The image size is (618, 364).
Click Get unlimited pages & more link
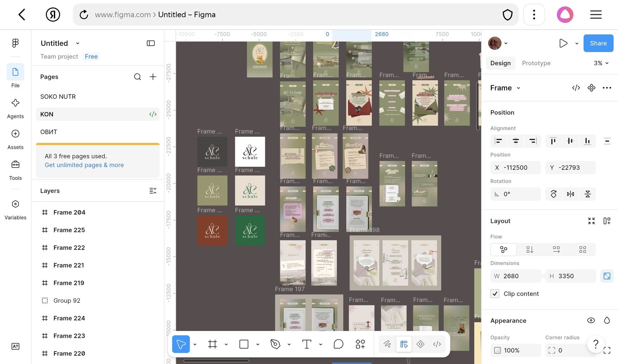[x=84, y=165]
